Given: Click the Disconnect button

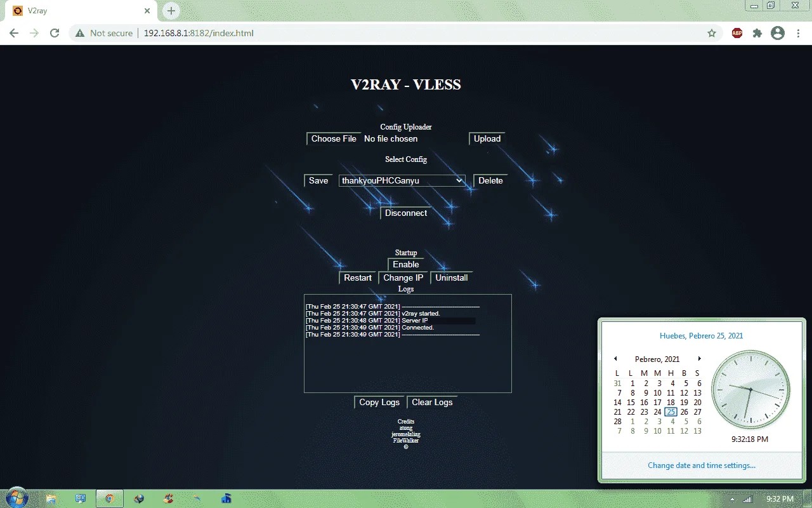Looking at the screenshot, I should (x=406, y=213).
